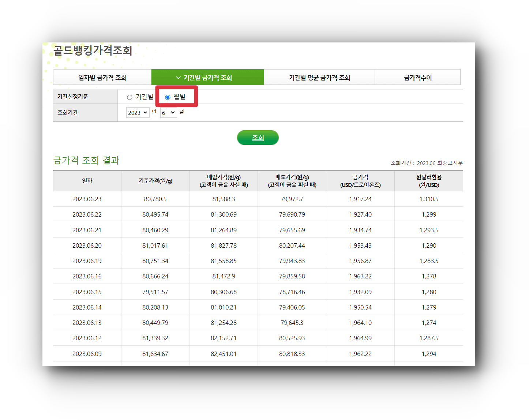This screenshot has height=420, width=529.
Task: Click gold price value 1,963.22
Action: (360, 276)
